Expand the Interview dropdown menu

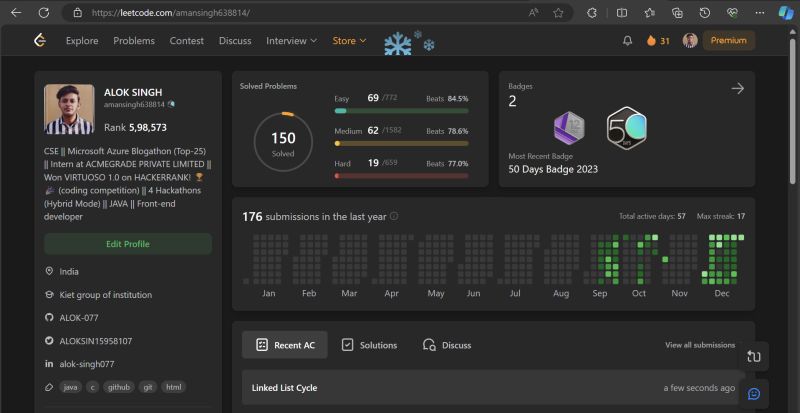(x=291, y=41)
